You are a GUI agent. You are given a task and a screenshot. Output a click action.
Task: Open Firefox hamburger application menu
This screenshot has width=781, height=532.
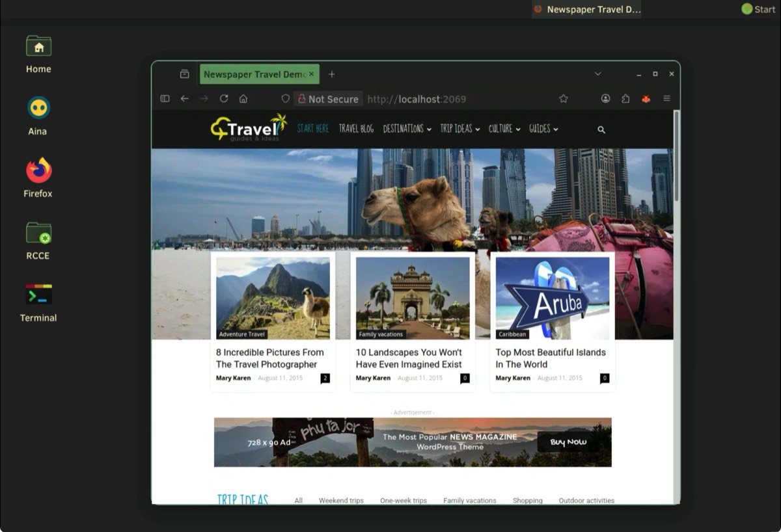click(x=666, y=99)
